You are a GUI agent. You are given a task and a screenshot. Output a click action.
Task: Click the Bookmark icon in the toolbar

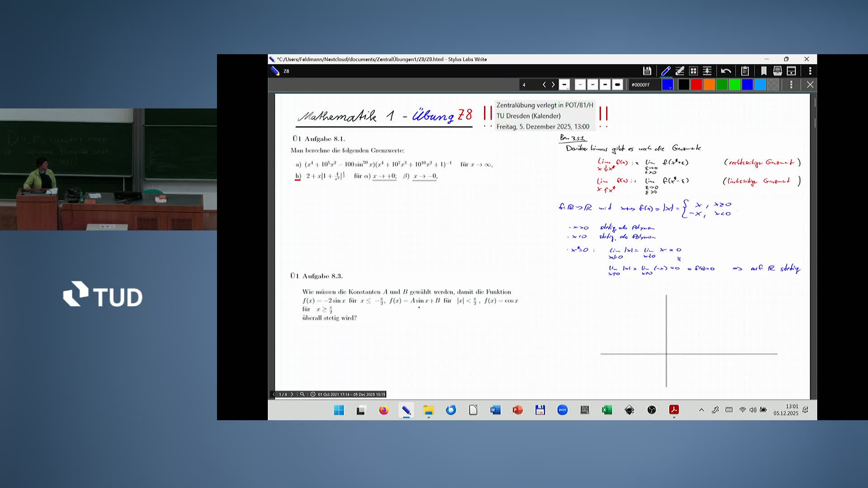click(764, 71)
